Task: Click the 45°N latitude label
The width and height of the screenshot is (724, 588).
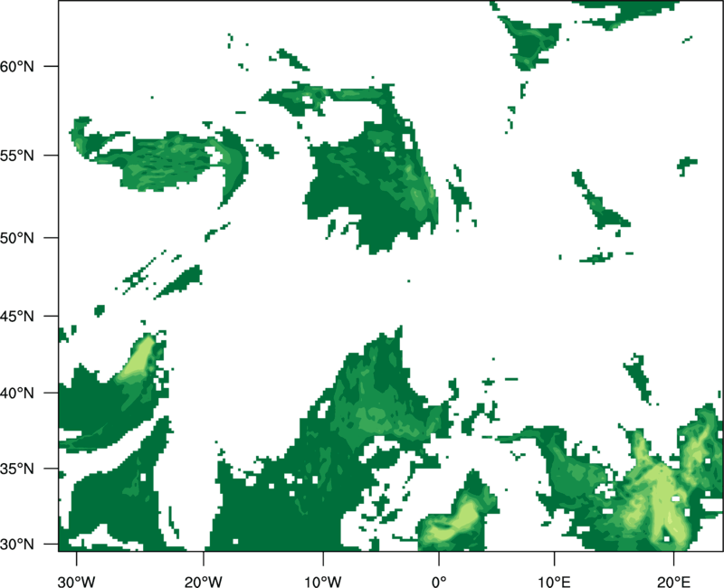Action: click(17, 316)
